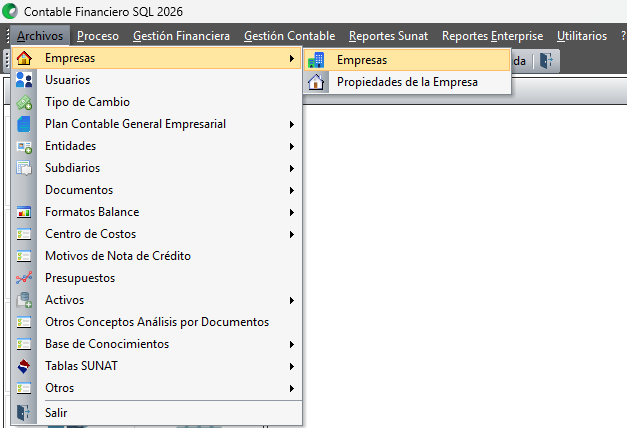Open the Proceso menu
Viewport: 627px width, 428px height.
coord(98,36)
